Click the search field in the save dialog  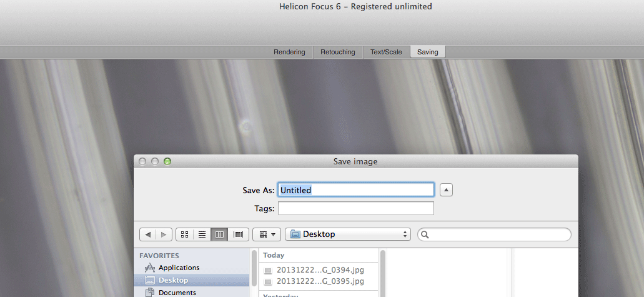pyautogui.click(x=495, y=234)
